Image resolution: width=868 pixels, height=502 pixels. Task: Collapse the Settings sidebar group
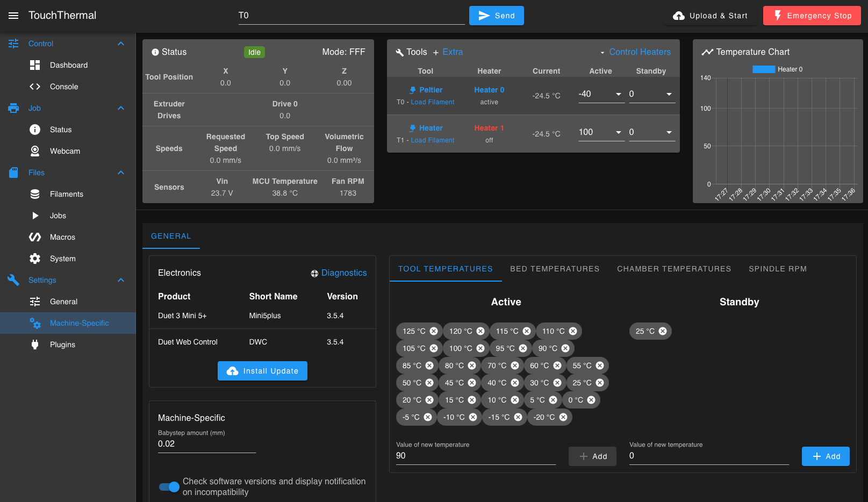121,280
